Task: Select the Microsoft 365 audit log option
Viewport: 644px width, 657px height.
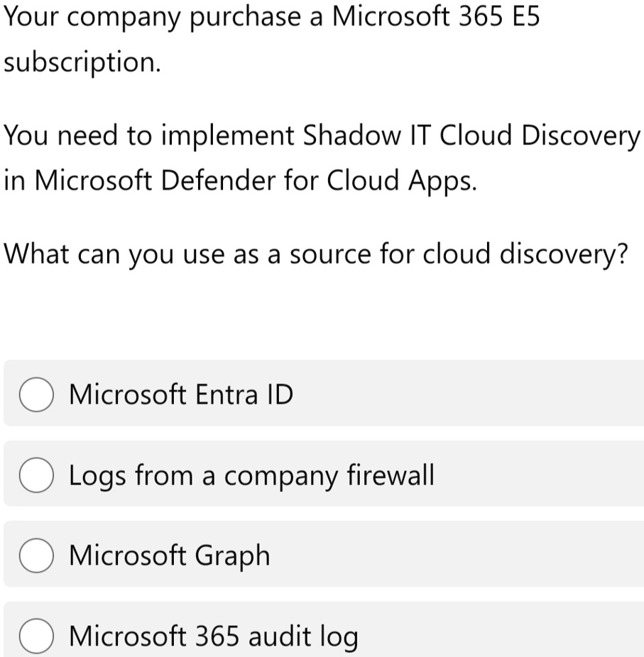Action: click(36, 636)
